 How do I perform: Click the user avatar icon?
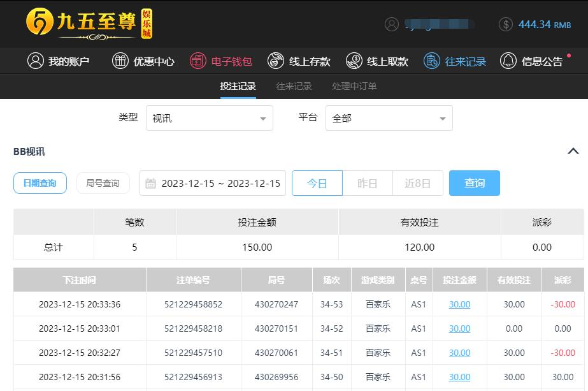(392, 24)
